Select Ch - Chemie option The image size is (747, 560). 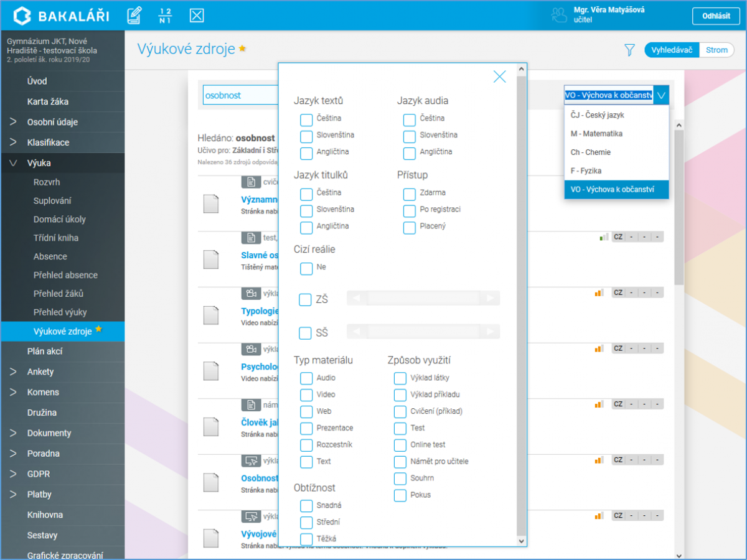coord(616,152)
